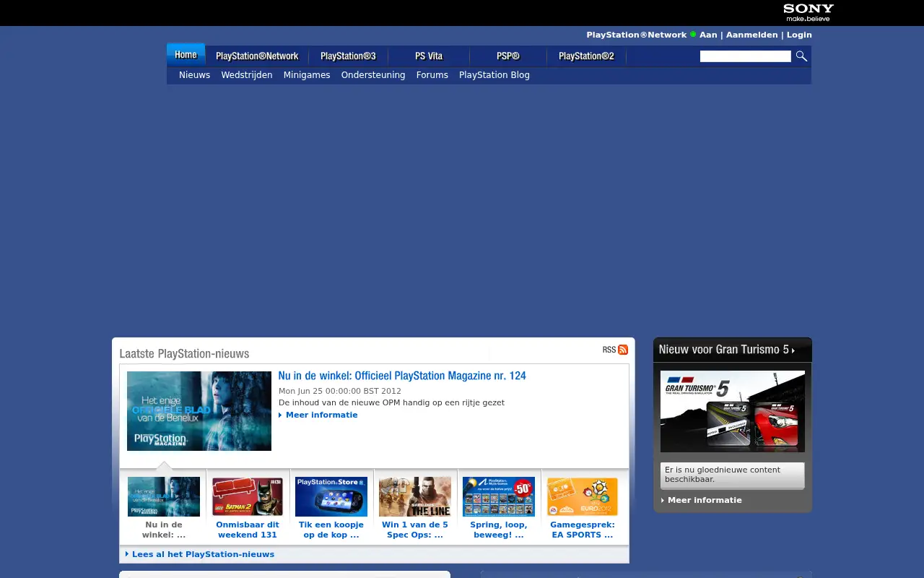Click the Laatste PlayStation-nieuws heading
This screenshot has height=578, width=924.
click(x=184, y=353)
